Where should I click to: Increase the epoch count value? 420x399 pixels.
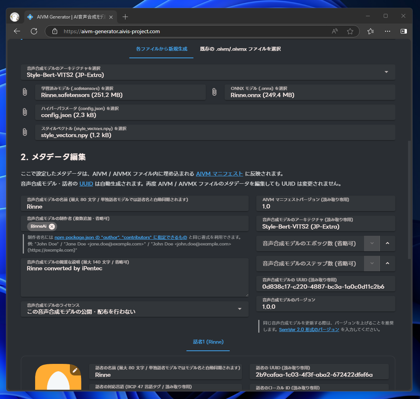[387, 244]
